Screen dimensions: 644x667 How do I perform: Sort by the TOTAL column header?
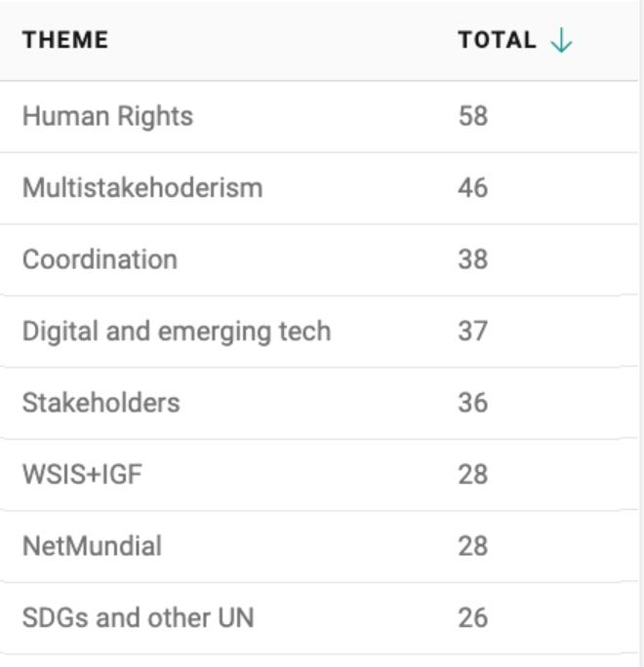tap(497, 40)
